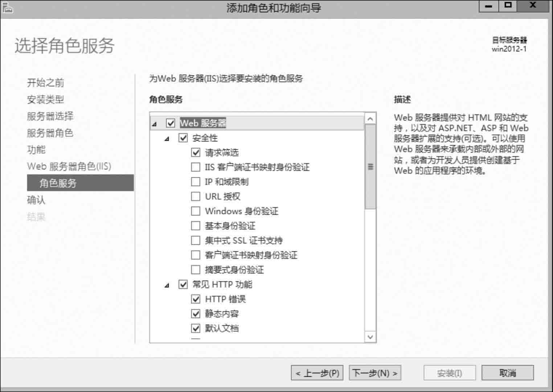Image resolution: width=553 pixels, height=392 pixels.
Task: Minimize the wizard window
Action: pos(489,6)
